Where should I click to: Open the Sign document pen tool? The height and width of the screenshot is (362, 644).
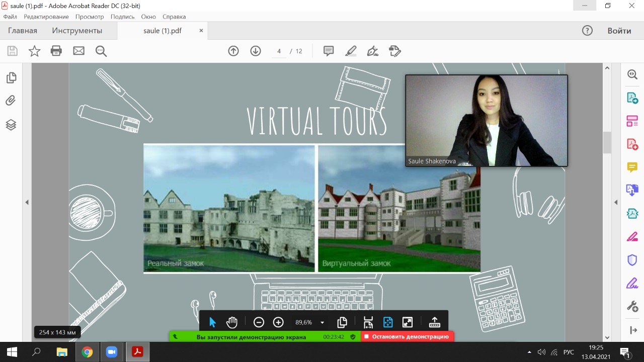(x=373, y=51)
